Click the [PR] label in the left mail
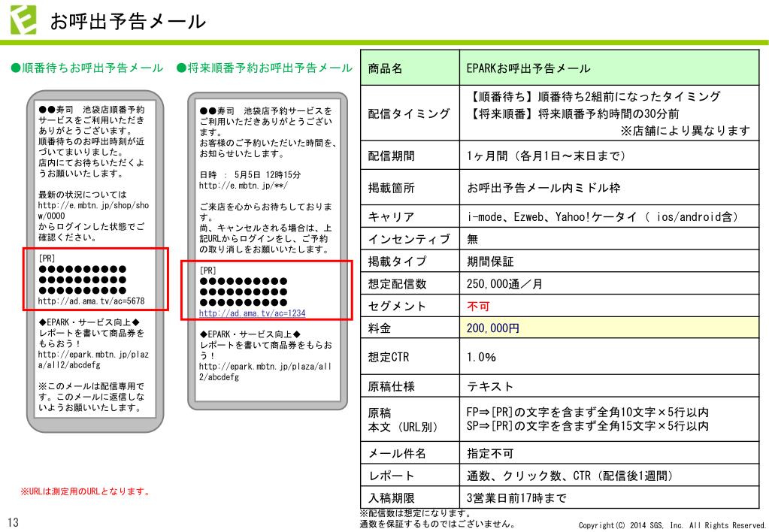This screenshot has width=769, height=532. coord(47,258)
